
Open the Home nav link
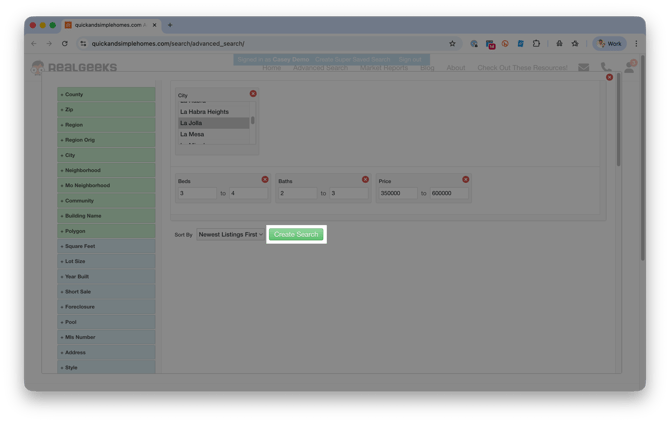(272, 68)
